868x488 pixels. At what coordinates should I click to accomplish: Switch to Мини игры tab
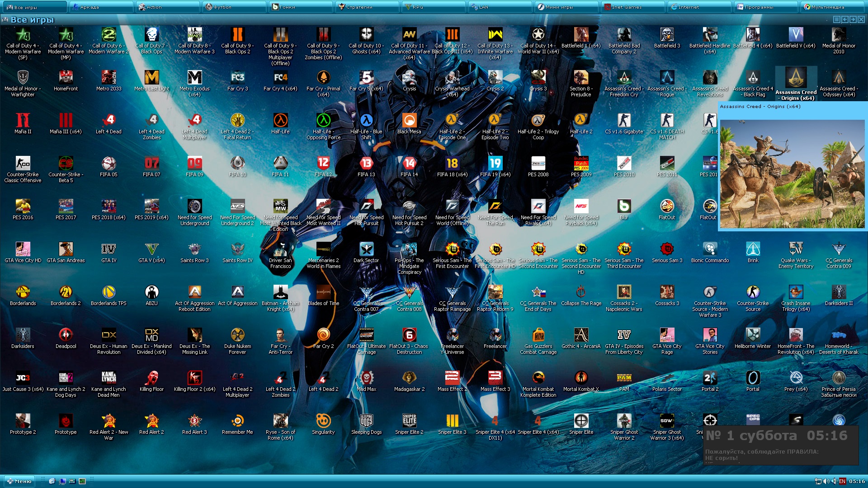coord(566,7)
